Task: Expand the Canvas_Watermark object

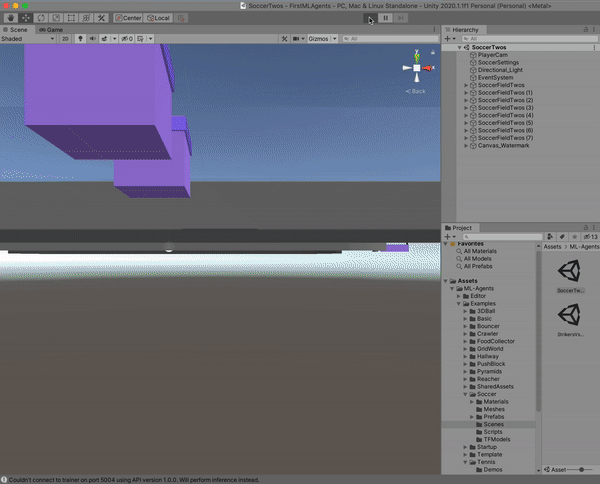Action: point(466,145)
